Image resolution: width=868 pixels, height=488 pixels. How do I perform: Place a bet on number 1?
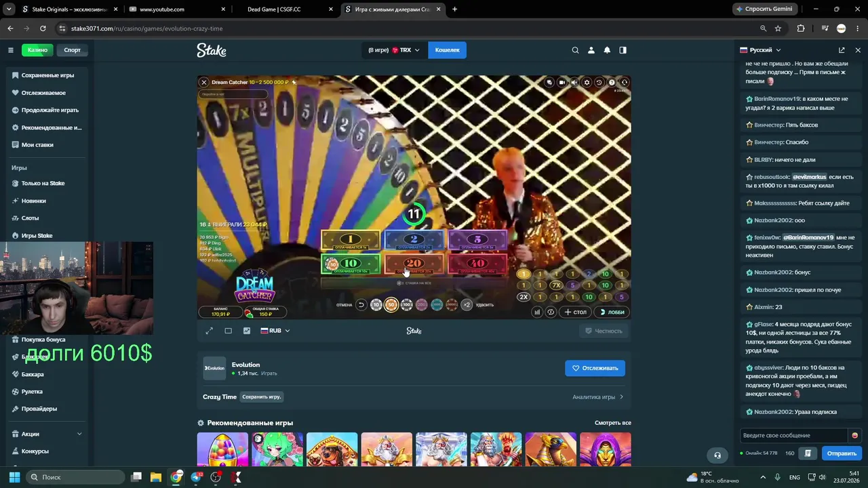coord(351,240)
